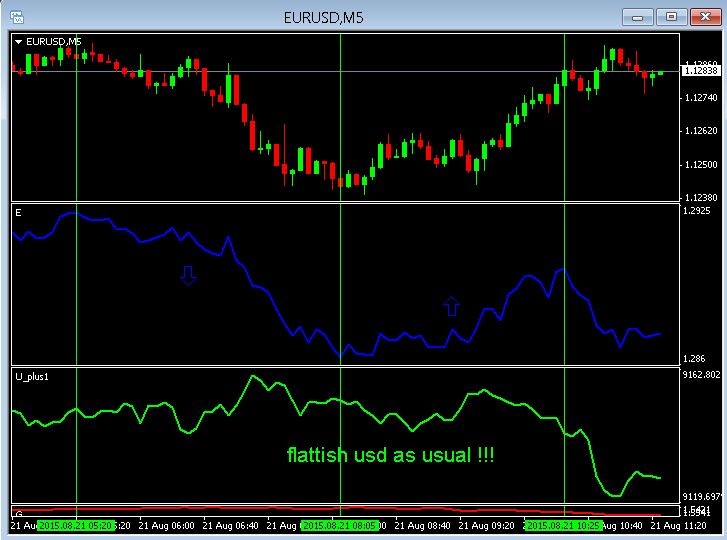Click the EURUSD,M5 window title text
Screen dimensions: 727x540
[324, 18]
